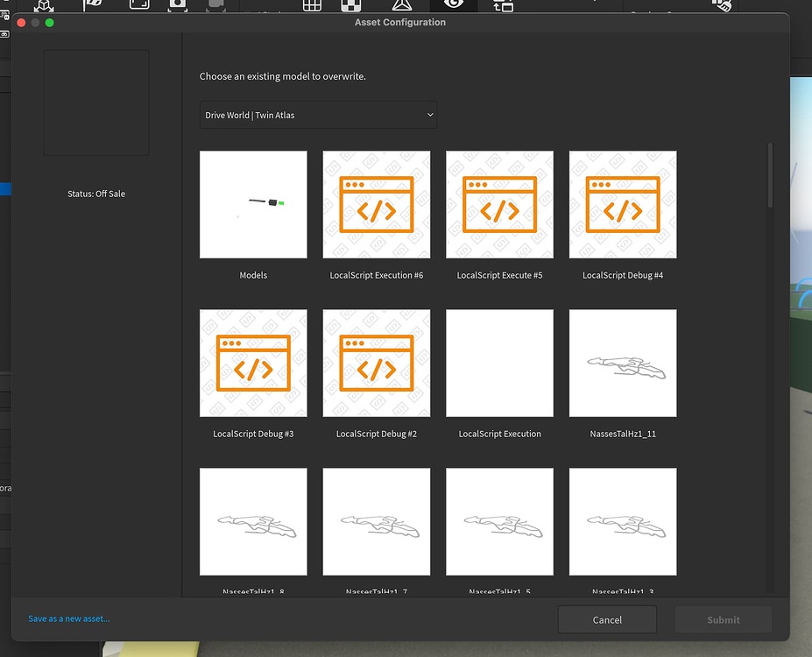Select the Models asset thumbnail
The image size is (812, 657).
coord(253,204)
